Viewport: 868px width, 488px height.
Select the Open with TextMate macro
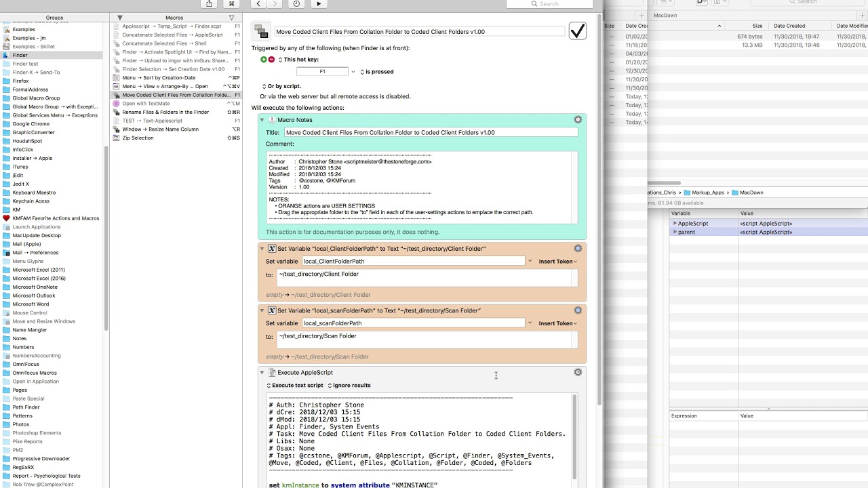(x=176, y=104)
